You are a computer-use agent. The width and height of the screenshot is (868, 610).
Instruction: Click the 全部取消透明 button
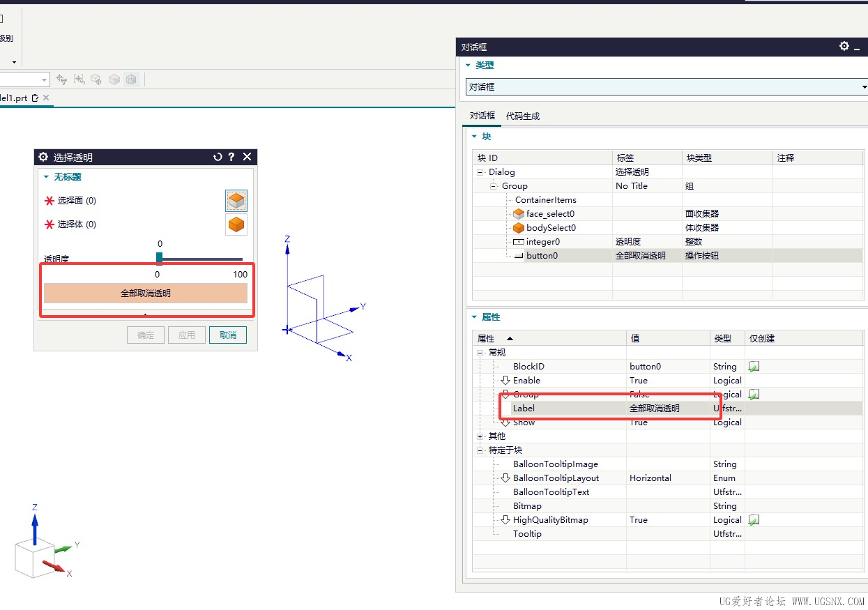pyautogui.click(x=146, y=293)
